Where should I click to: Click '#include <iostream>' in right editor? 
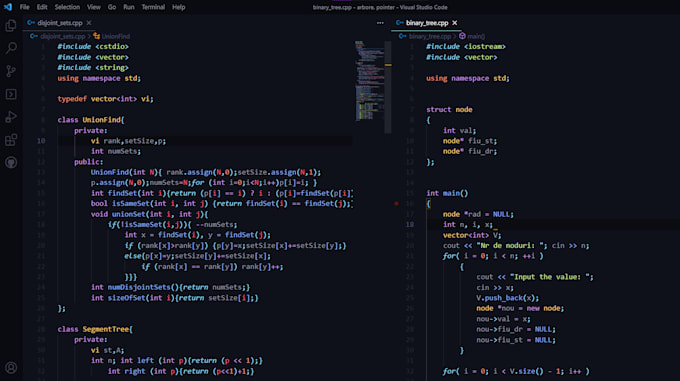click(x=466, y=46)
